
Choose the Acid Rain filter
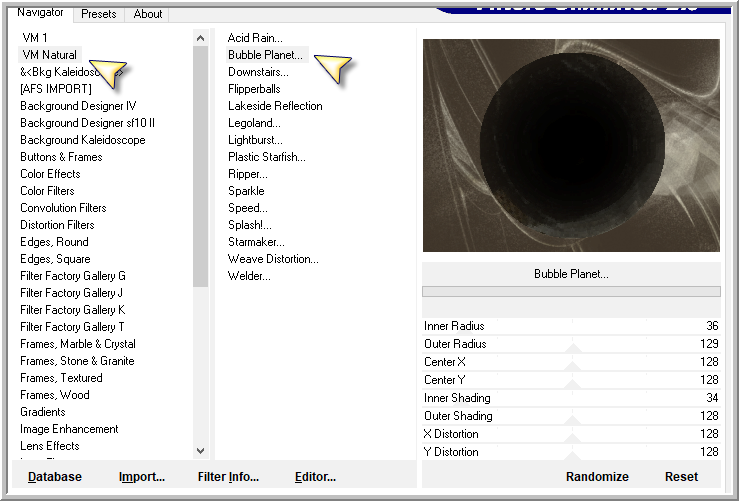click(x=255, y=38)
